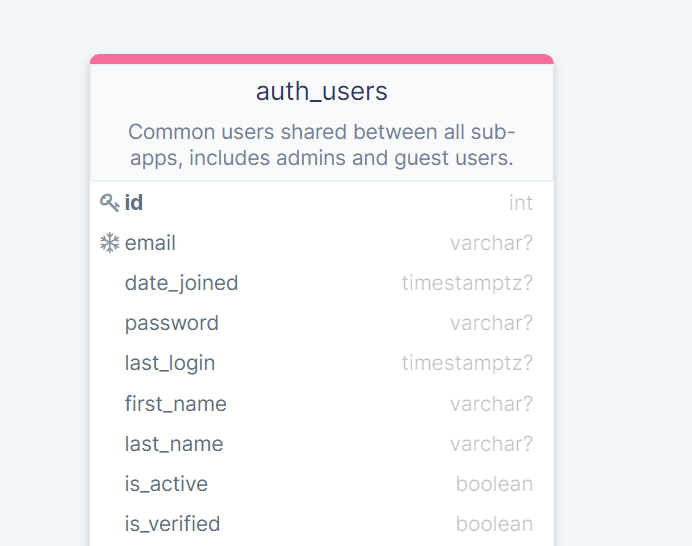
Task: Select the last_name column
Action: (x=322, y=444)
